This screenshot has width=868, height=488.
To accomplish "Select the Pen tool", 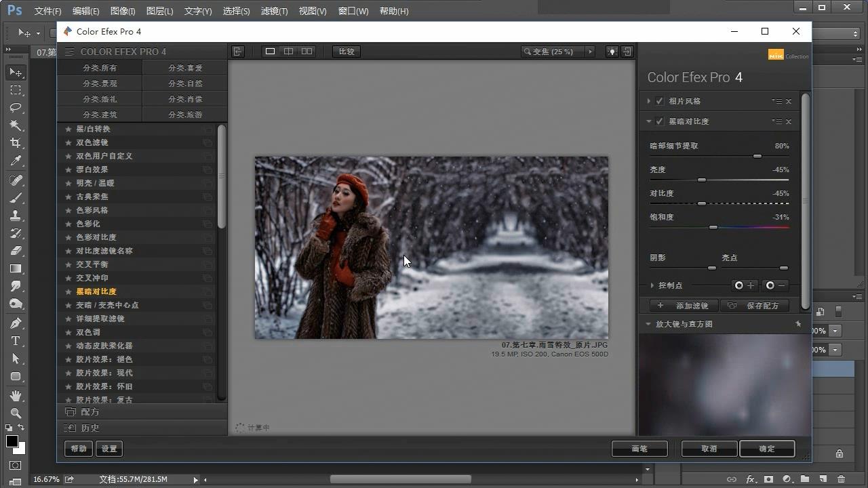I will pos(15,323).
